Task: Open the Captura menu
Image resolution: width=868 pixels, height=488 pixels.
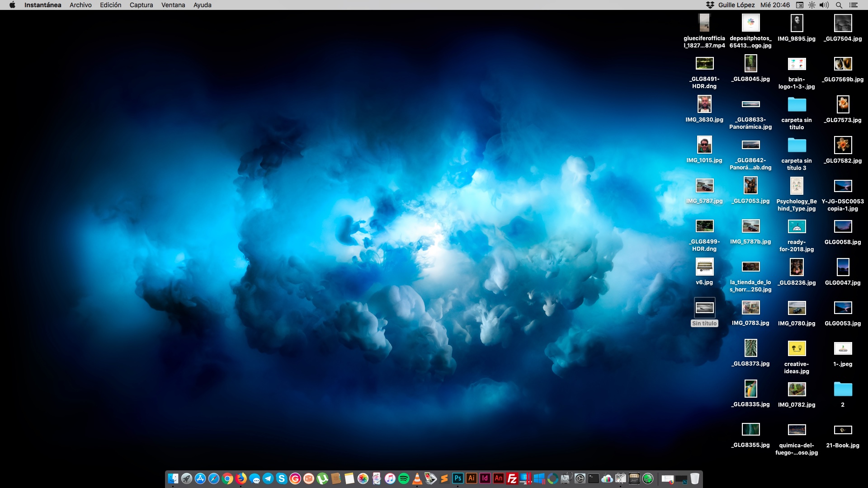Action: (141, 5)
